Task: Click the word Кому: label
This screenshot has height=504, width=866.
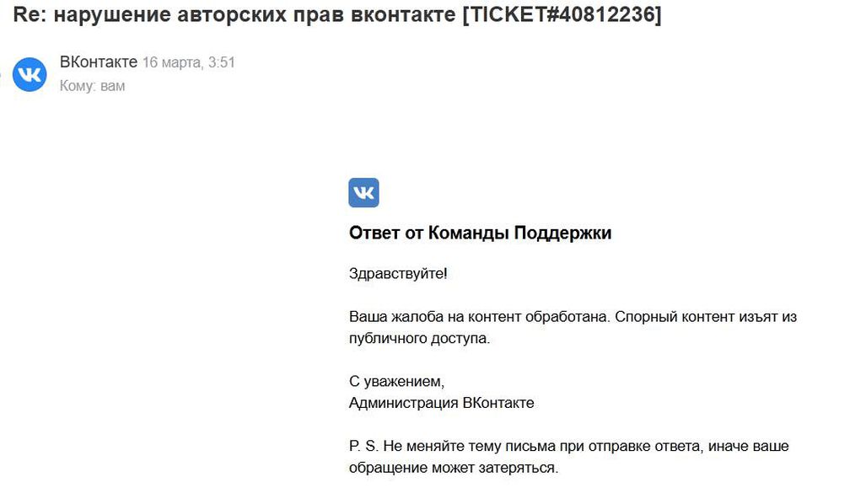Action: [x=78, y=86]
